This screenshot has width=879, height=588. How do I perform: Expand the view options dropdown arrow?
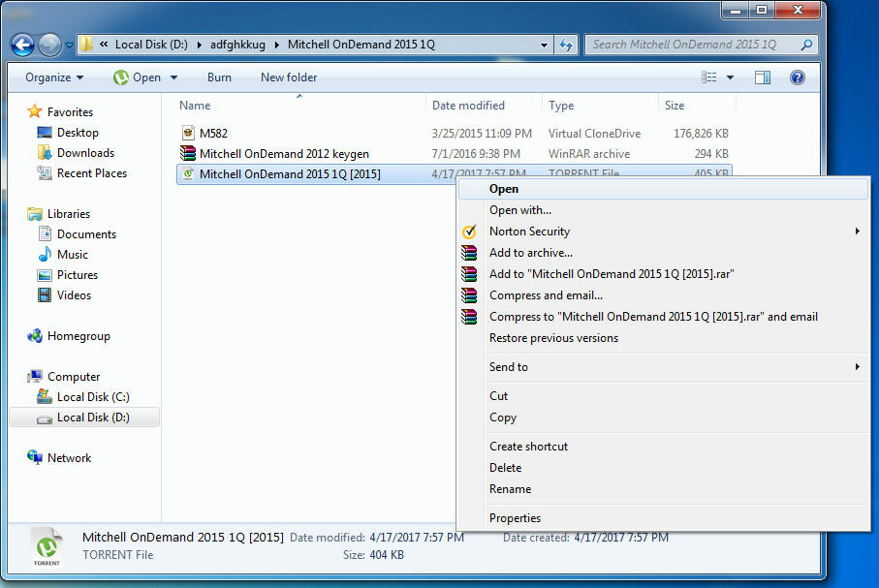tap(730, 77)
